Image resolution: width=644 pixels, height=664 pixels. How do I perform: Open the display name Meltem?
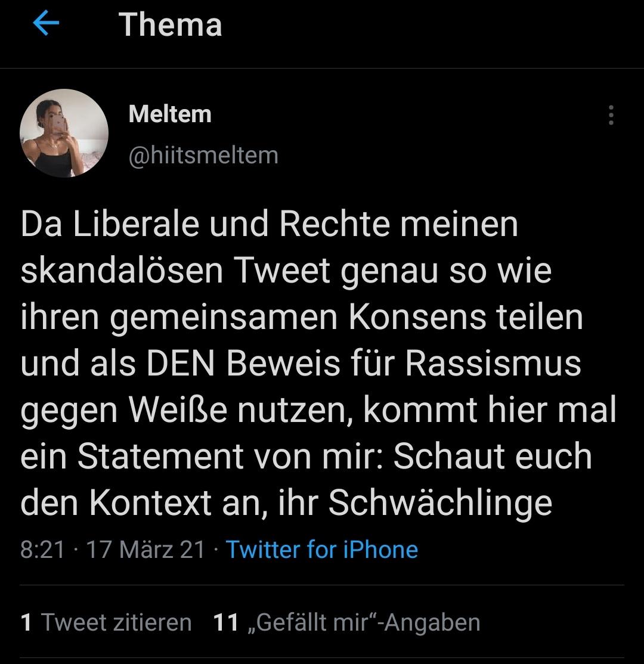tap(170, 114)
